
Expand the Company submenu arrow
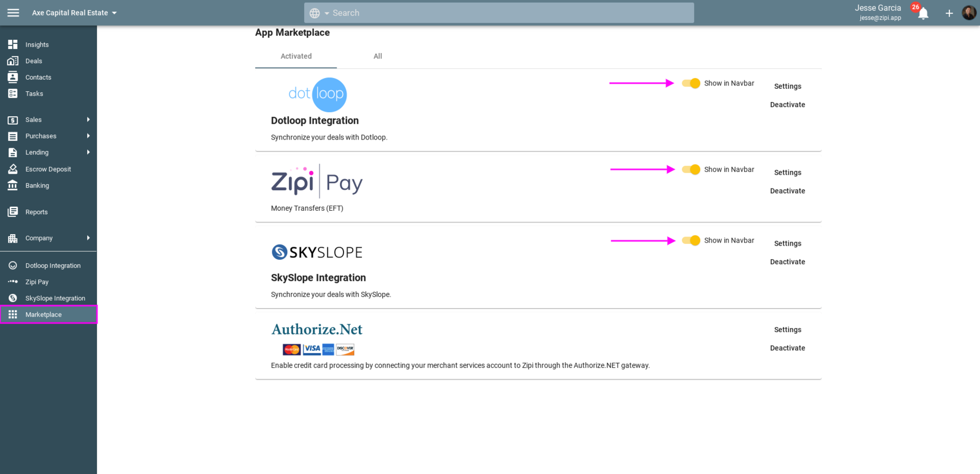tap(88, 238)
